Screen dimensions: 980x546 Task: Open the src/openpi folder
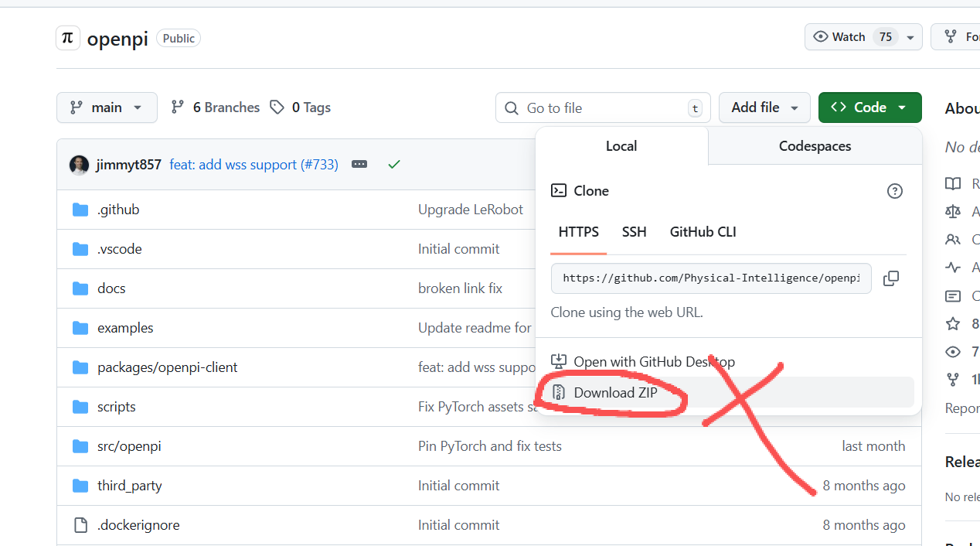click(x=129, y=446)
